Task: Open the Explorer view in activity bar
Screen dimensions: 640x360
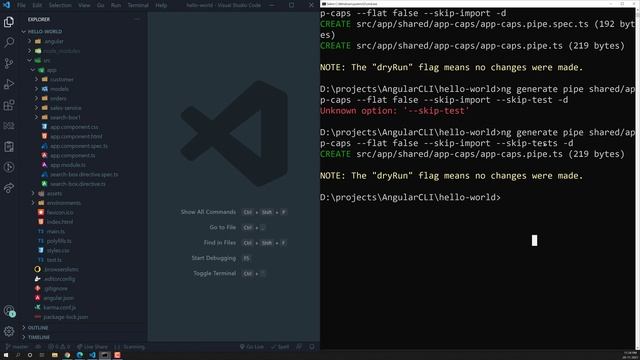Action: [x=9, y=22]
